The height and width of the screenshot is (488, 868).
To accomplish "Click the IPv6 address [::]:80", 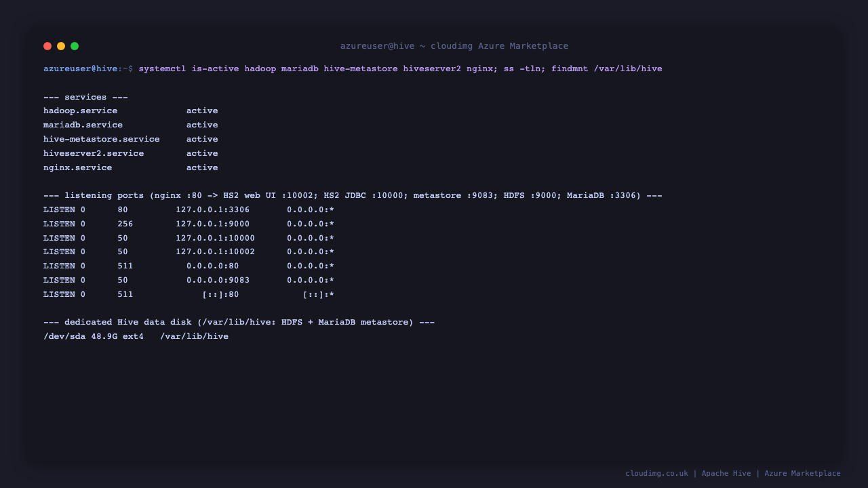I will [x=220, y=294].
